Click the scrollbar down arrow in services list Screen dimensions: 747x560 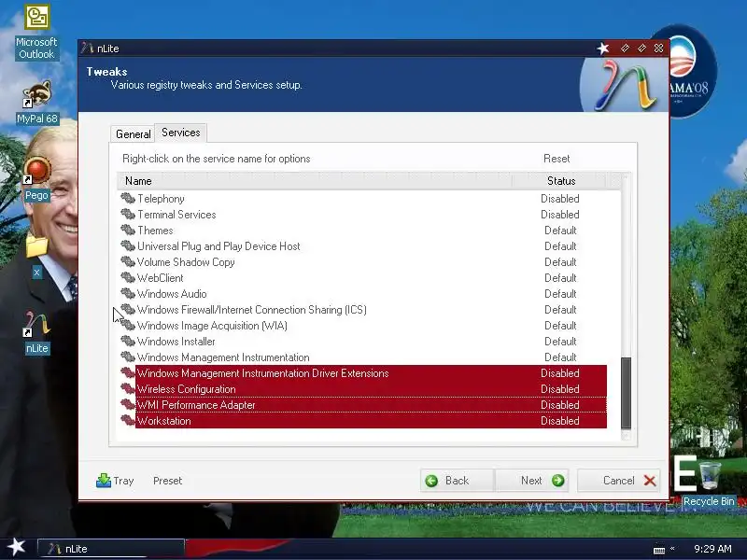626,435
